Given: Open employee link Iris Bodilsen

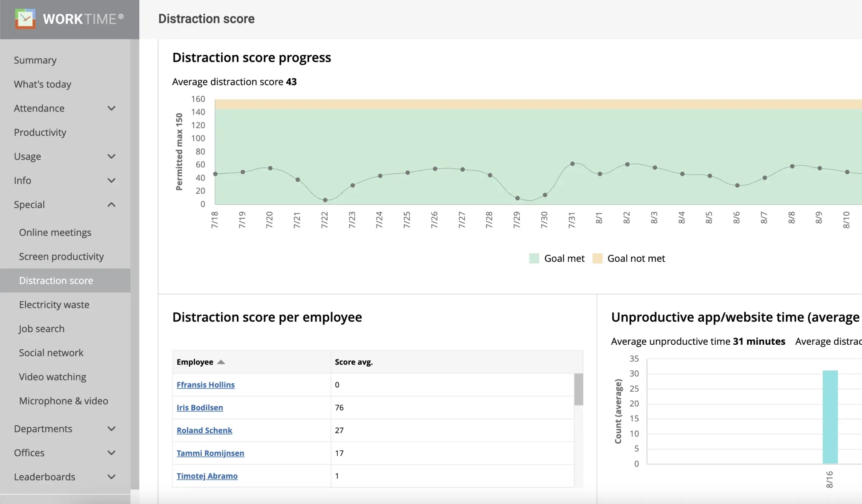Looking at the screenshot, I should (x=200, y=407).
